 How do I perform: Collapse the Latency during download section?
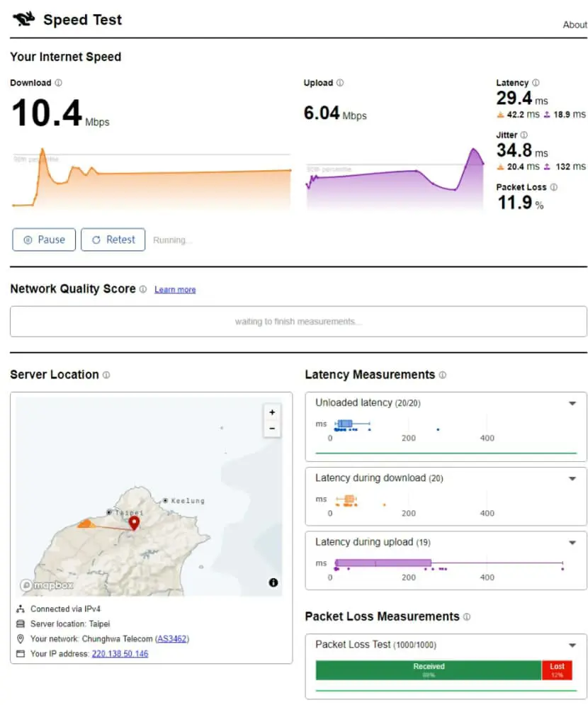click(572, 478)
